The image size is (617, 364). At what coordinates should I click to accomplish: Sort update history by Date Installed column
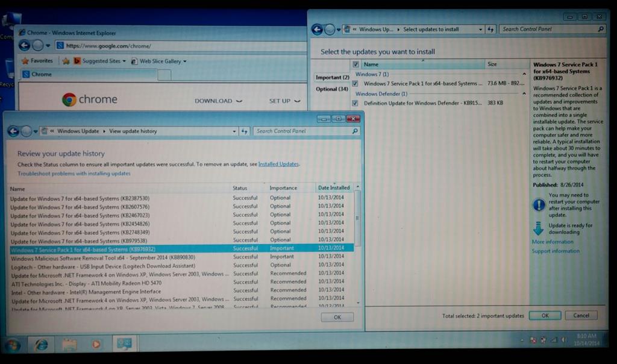pyautogui.click(x=334, y=187)
